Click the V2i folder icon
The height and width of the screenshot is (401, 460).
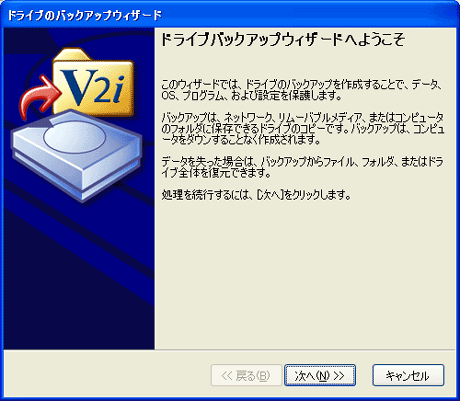tap(93, 83)
